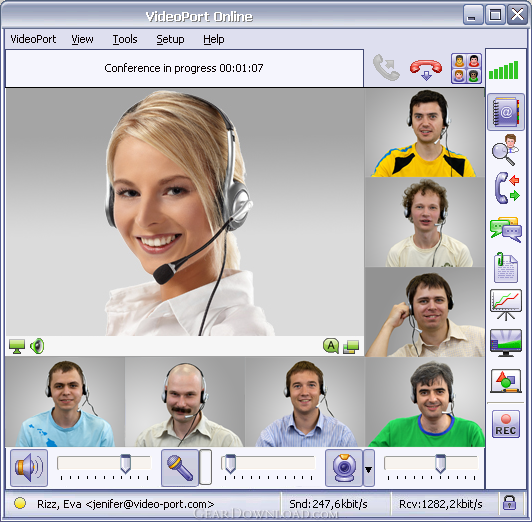The height and width of the screenshot is (522, 532).
Task: Open the whiteboard shapes icon
Action: click(506, 381)
